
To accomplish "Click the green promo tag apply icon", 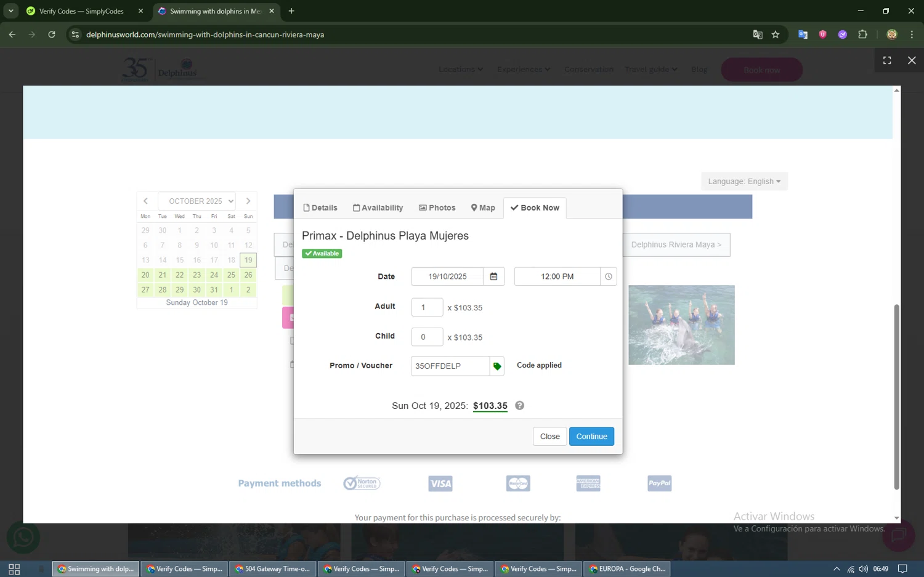I will click(497, 366).
